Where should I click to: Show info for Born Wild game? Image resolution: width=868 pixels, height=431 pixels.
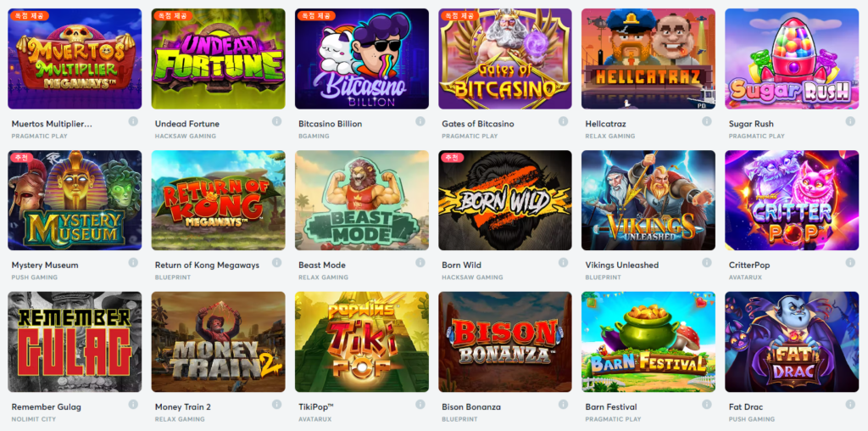click(x=563, y=263)
